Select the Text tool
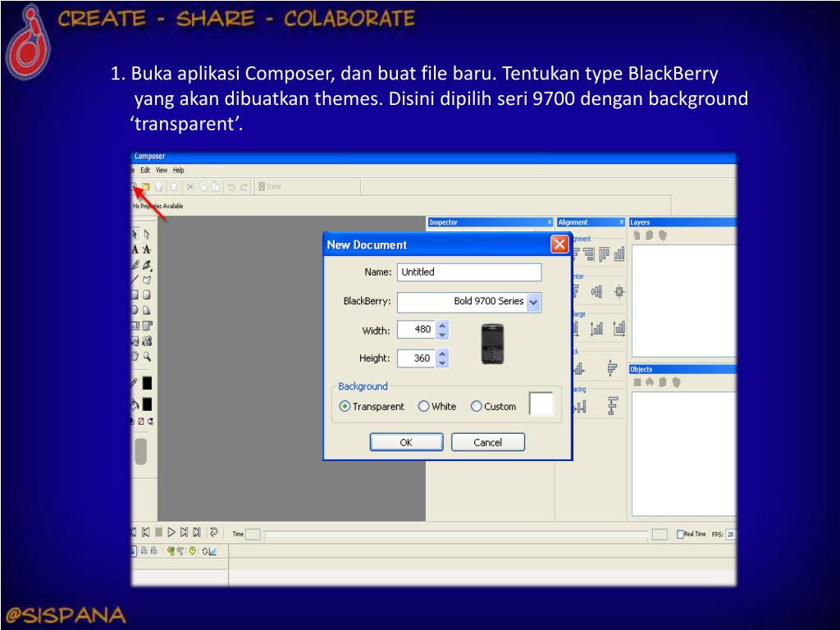This screenshot has height=630, width=840. 135,249
